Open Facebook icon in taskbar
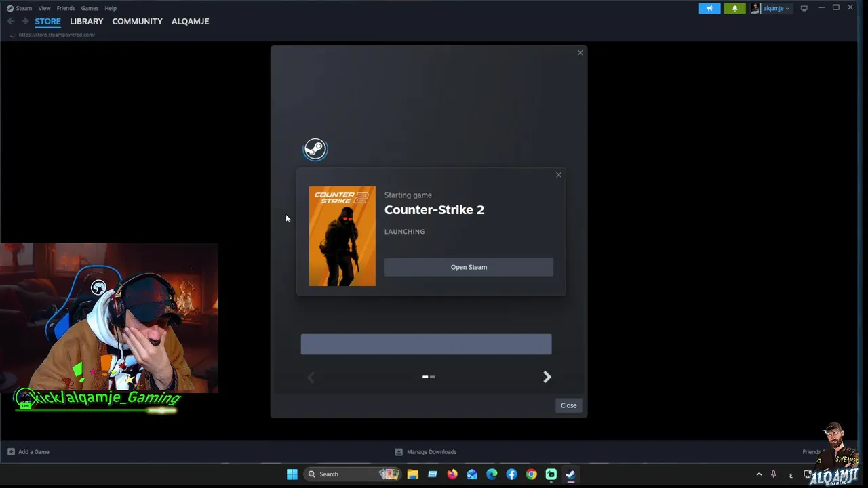The height and width of the screenshot is (488, 868). (511, 474)
